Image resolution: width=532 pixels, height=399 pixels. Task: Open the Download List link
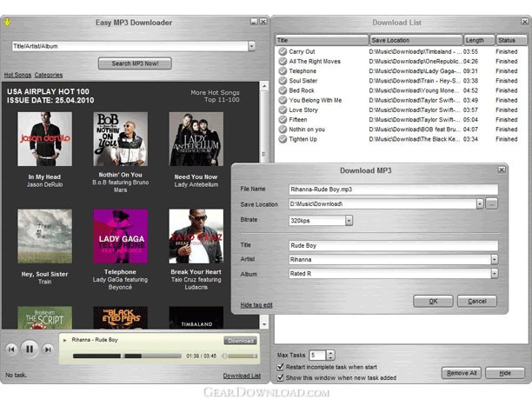[x=242, y=376]
